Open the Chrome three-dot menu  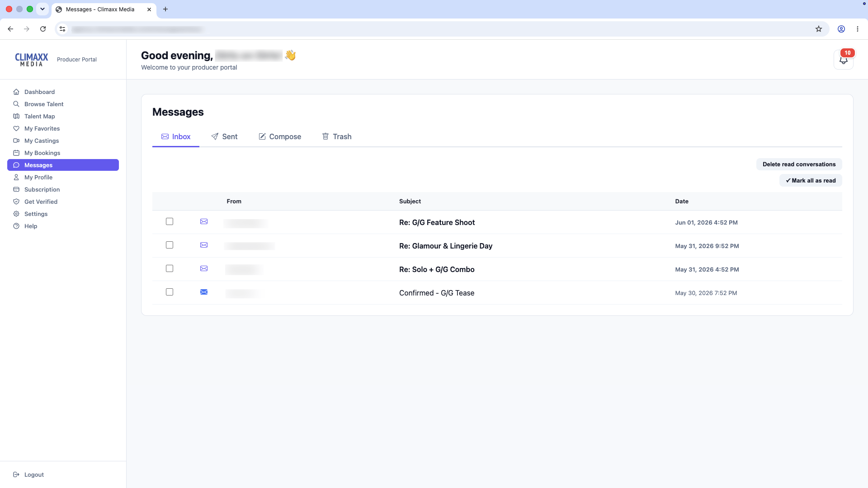tap(858, 29)
